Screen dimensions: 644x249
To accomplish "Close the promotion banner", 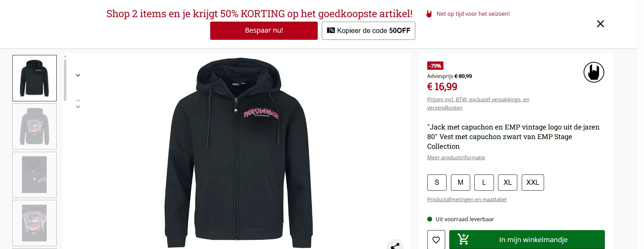I will (x=600, y=24).
